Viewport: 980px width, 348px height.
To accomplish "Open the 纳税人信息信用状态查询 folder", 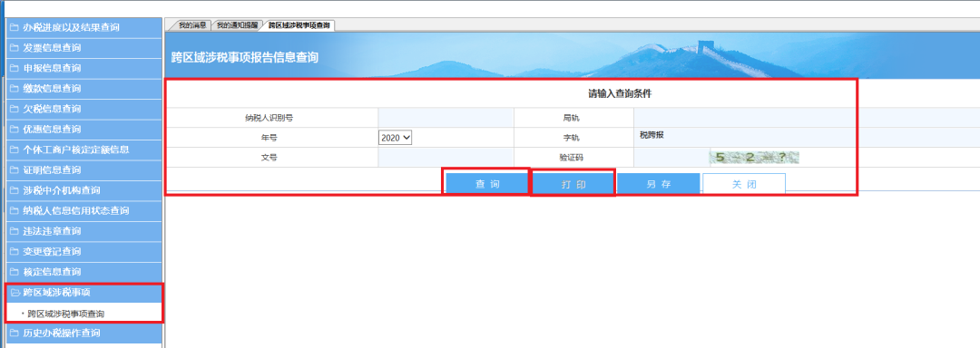I will (83, 211).
